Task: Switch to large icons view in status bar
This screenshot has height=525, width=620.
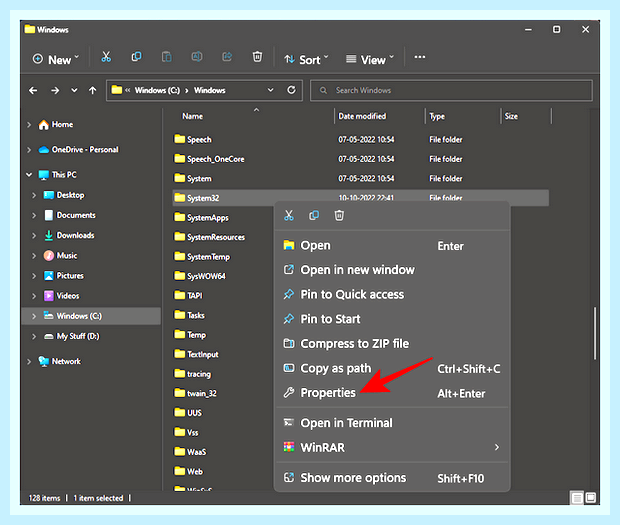Action: click(591, 498)
